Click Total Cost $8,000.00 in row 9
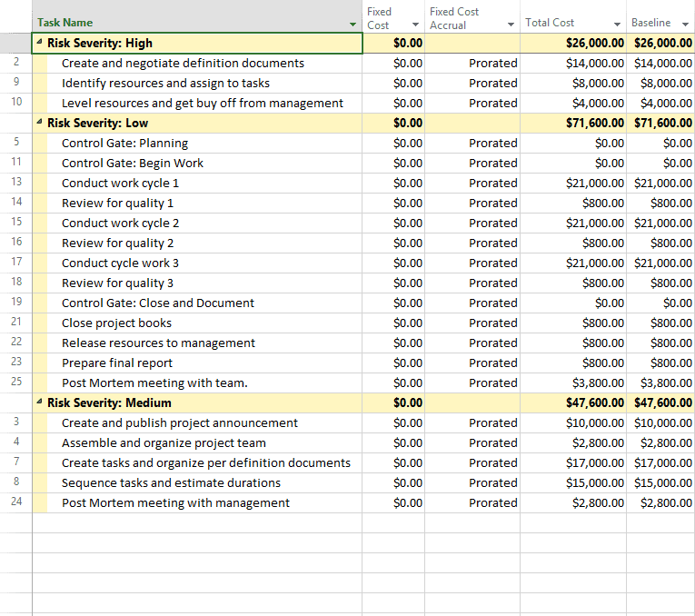The width and height of the screenshot is (695, 616). point(598,83)
